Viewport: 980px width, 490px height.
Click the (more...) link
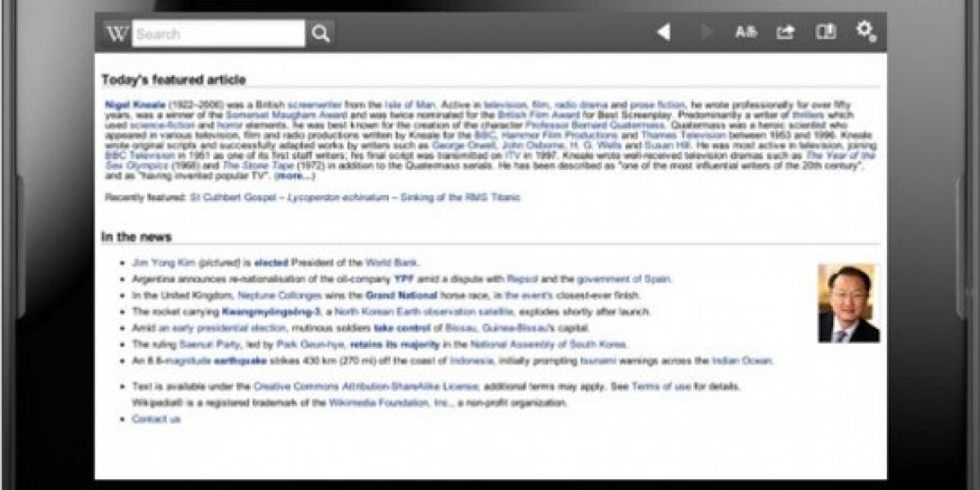293,175
